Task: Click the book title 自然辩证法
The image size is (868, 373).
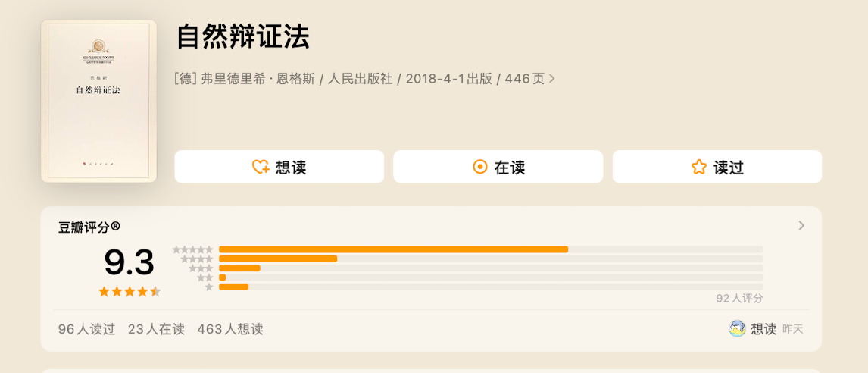Action: pos(243,37)
